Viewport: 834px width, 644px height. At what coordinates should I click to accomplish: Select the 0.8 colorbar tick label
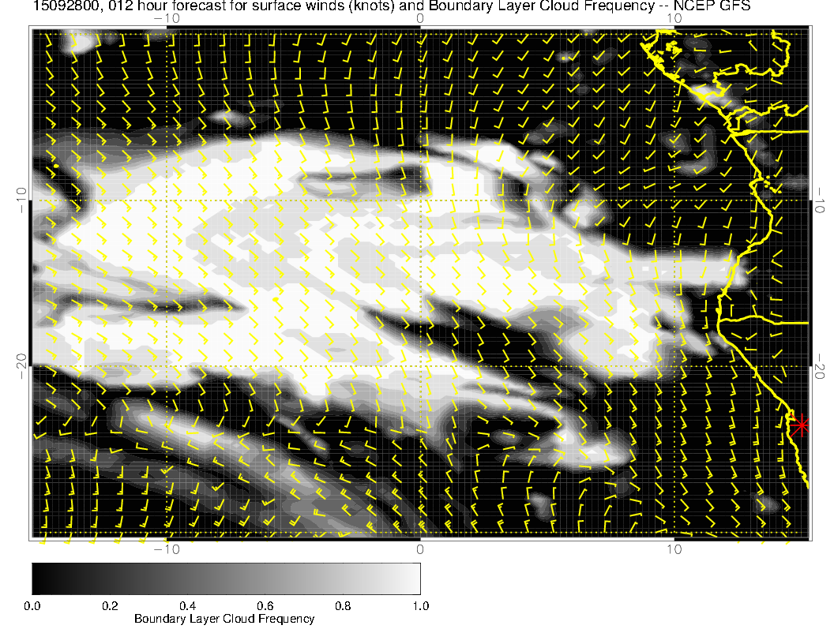coord(342,605)
